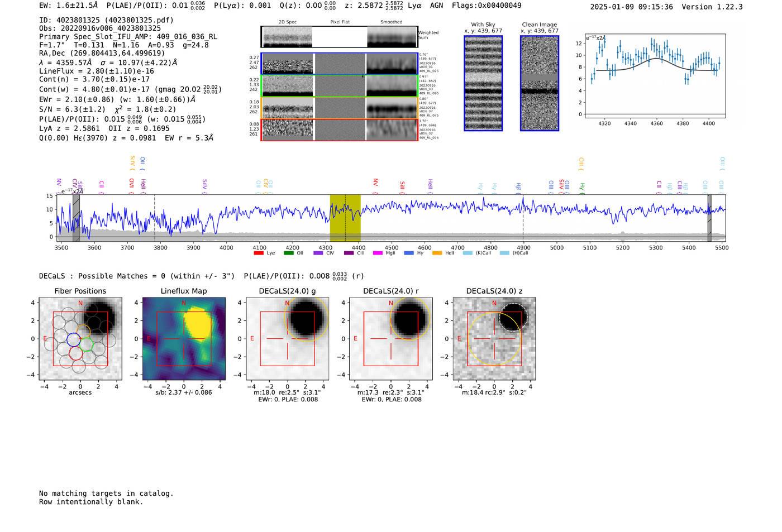Click the dashed vertical line at 4900 Å
782x532 pixels.
[523, 218]
